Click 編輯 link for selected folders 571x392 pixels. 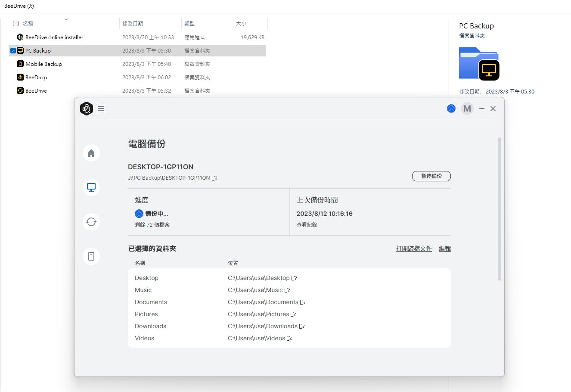445,249
